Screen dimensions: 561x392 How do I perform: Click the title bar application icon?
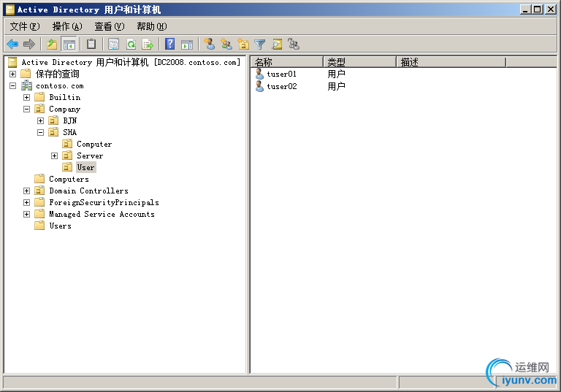pos(10,9)
